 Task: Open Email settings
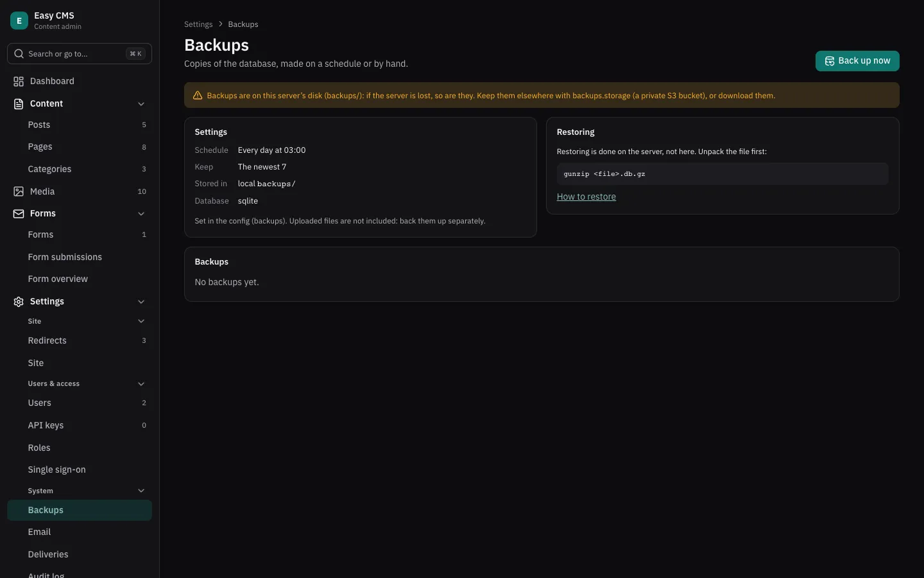pos(80,532)
